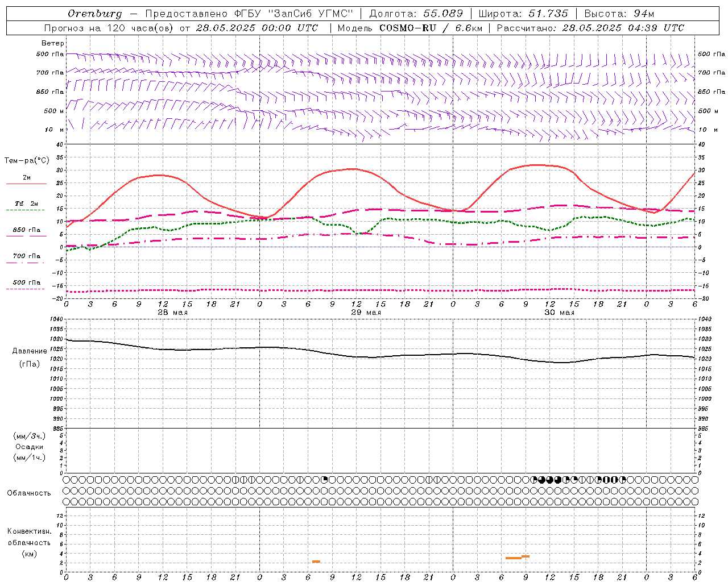Click the 28 мая date label
Screen dimensions: 728x582
click(173, 313)
